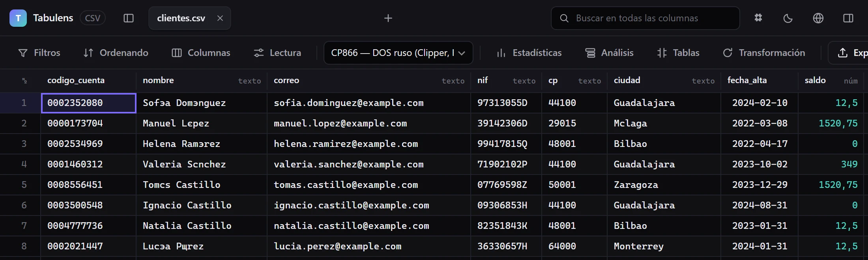Select cell 0000173704

[x=88, y=124]
